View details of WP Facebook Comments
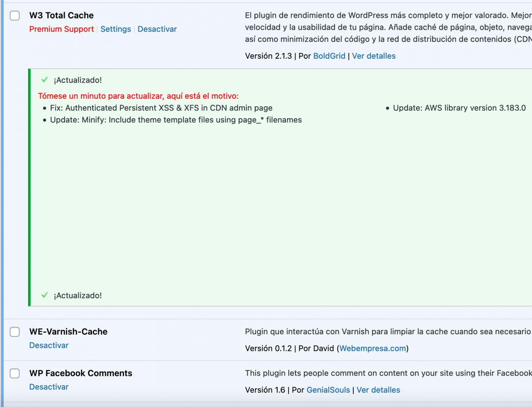This screenshot has width=532, height=407. [x=378, y=390]
